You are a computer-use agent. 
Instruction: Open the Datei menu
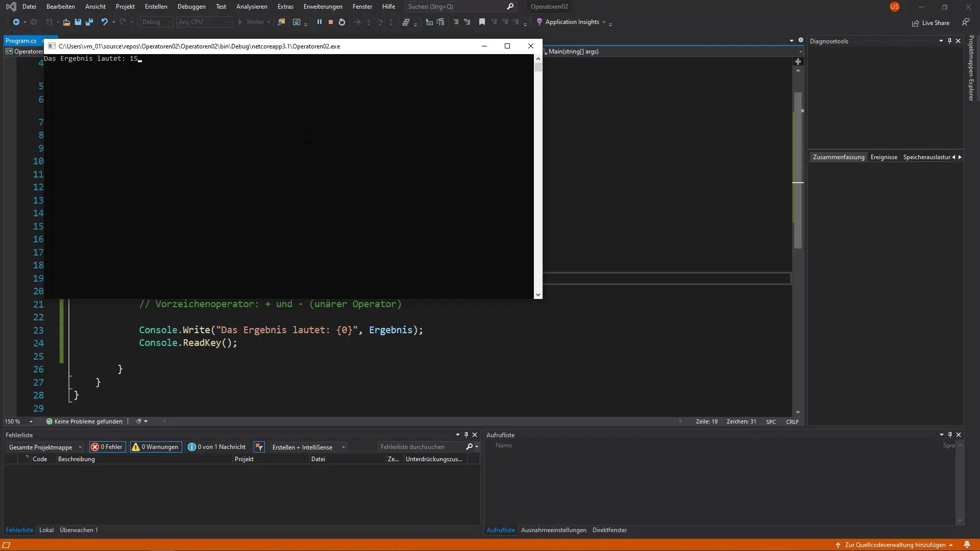pyautogui.click(x=29, y=7)
